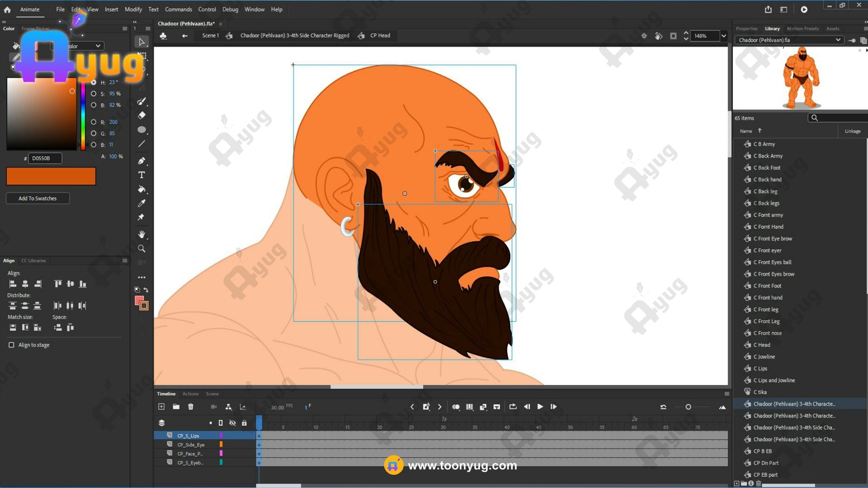
Task: Sort library by Name column
Action: click(746, 131)
